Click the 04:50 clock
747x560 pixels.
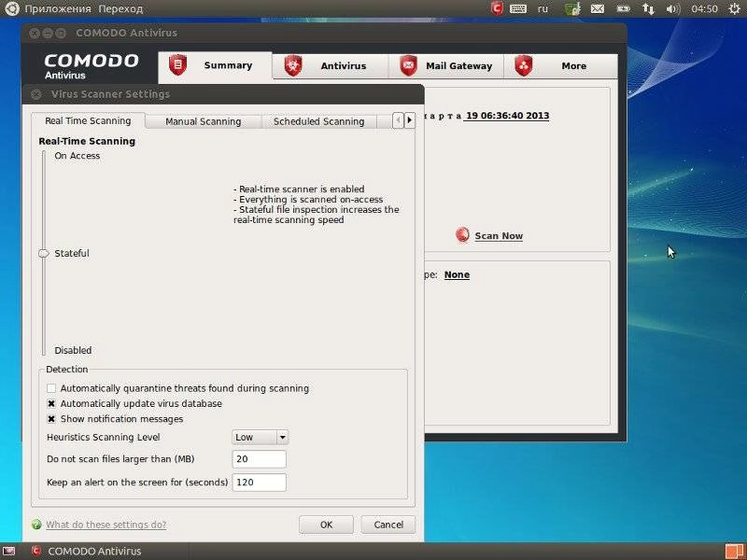pos(704,8)
